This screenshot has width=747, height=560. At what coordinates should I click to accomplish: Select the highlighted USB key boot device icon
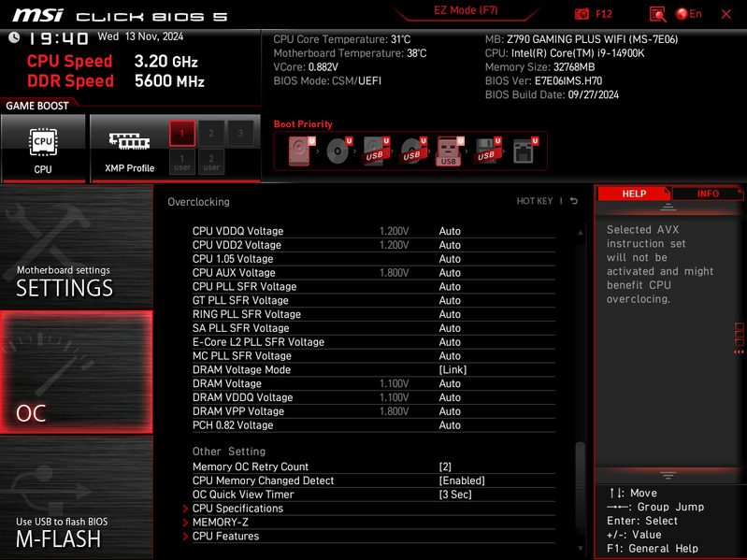tap(450, 151)
